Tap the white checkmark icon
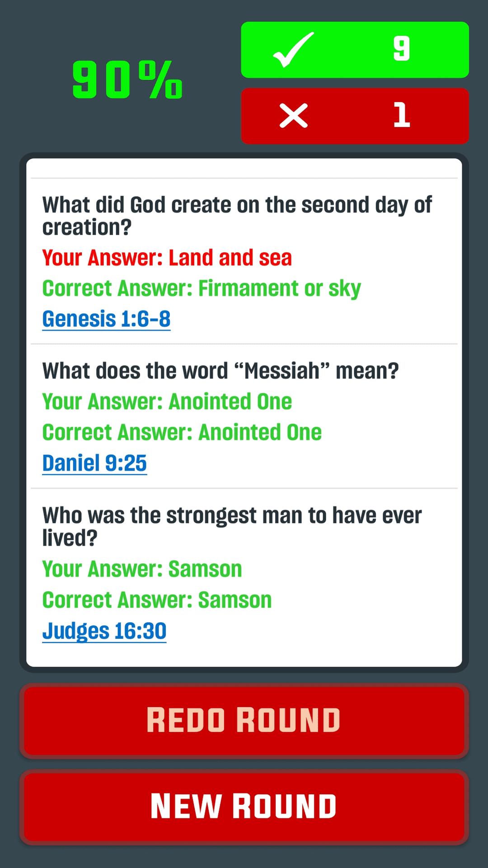 [293, 50]
